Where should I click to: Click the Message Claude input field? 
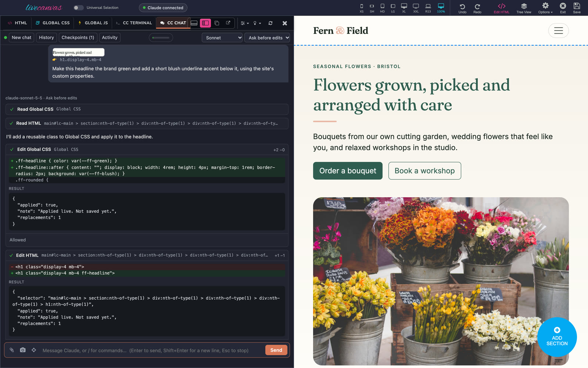tap(152, 350)
